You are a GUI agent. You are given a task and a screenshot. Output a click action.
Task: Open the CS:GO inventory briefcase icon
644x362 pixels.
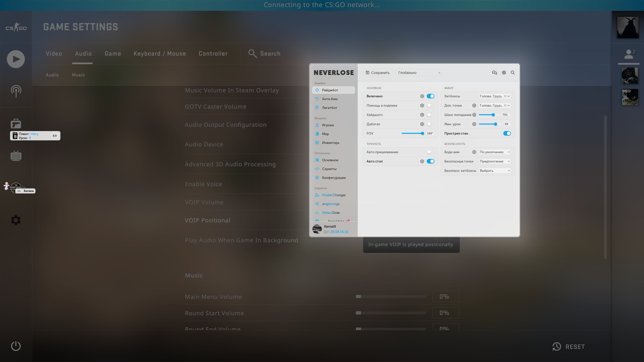16,124
